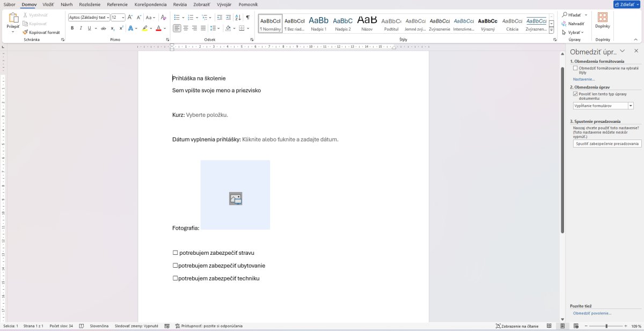Tick checkbox potrebujem zabezpečiť ubytovanie
This screenshot has width=644, height=331.
175,266
